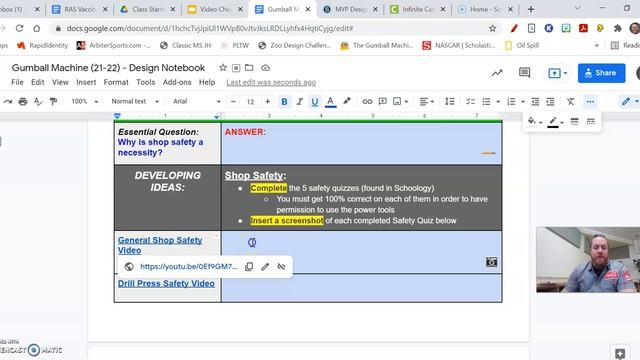Open the table border color pencil option
This screenshot has height=360, width=640.
tap(556, 122)
